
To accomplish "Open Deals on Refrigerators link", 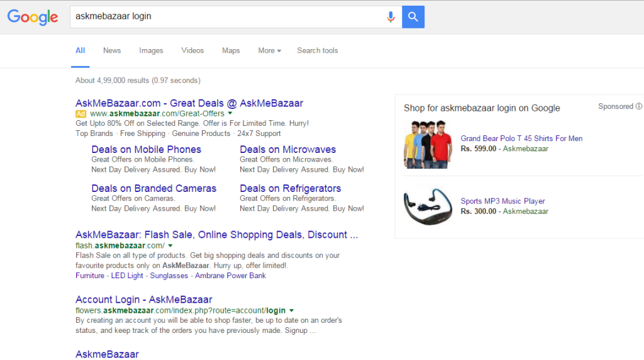I will 291,188.
